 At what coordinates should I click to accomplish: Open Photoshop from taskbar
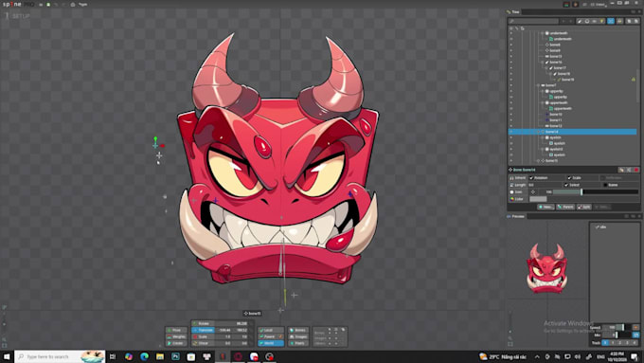pyautogui.click(x=175, y=356)
